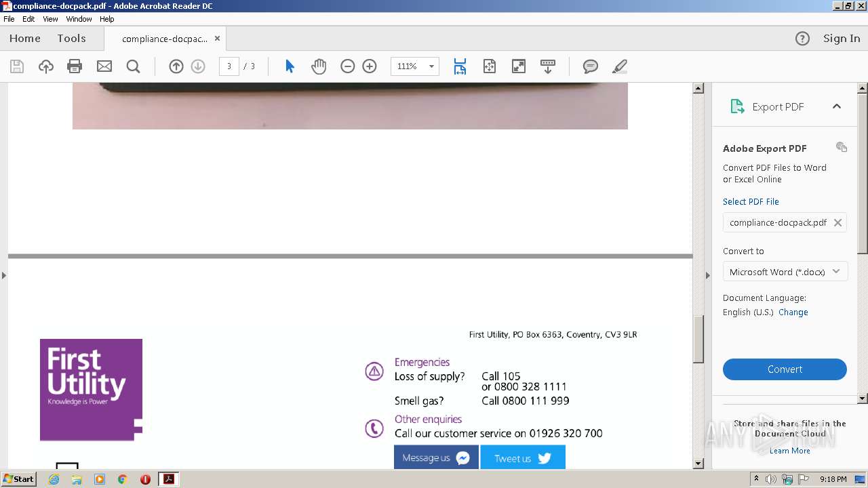Click the Tweet us button

(x=523, y=457)
